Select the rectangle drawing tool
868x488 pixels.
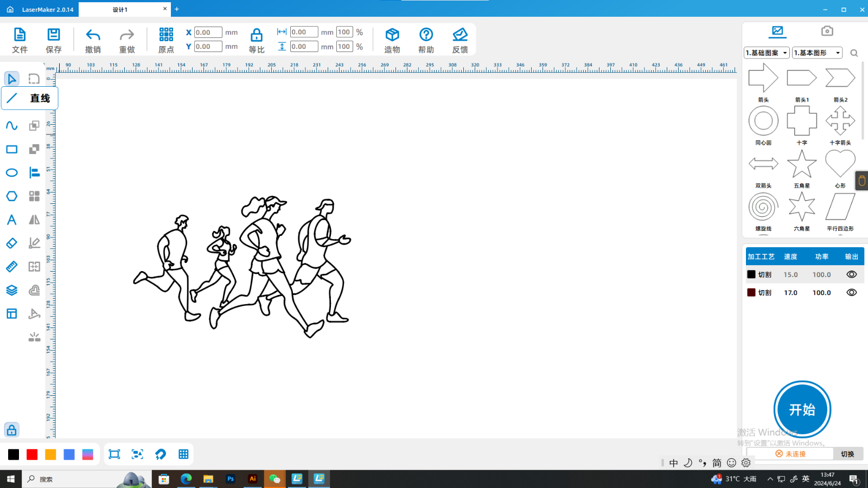tap(11, 149)
